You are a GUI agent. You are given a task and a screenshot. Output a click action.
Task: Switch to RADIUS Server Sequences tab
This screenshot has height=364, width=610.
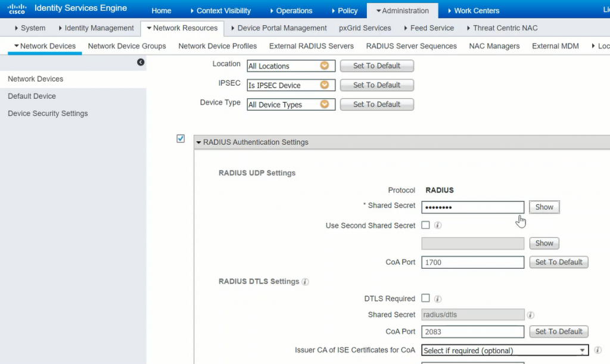click(411, 46)
